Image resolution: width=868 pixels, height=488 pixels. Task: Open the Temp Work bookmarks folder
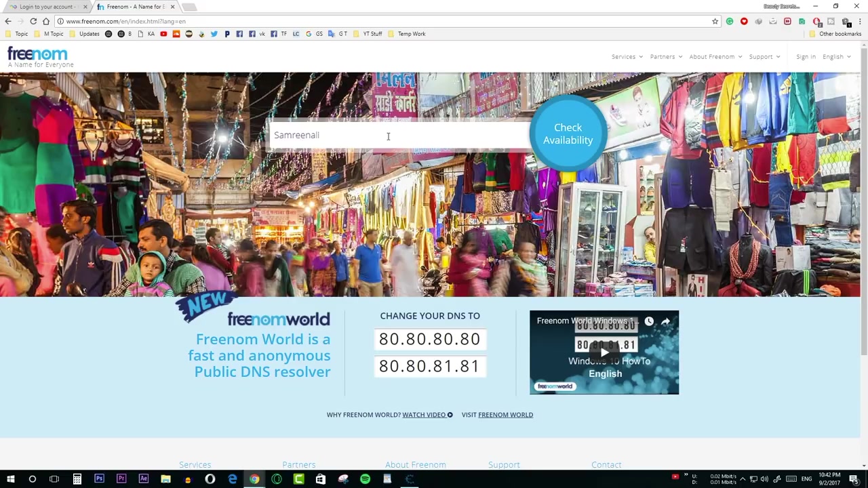click(x=407, y=34)
